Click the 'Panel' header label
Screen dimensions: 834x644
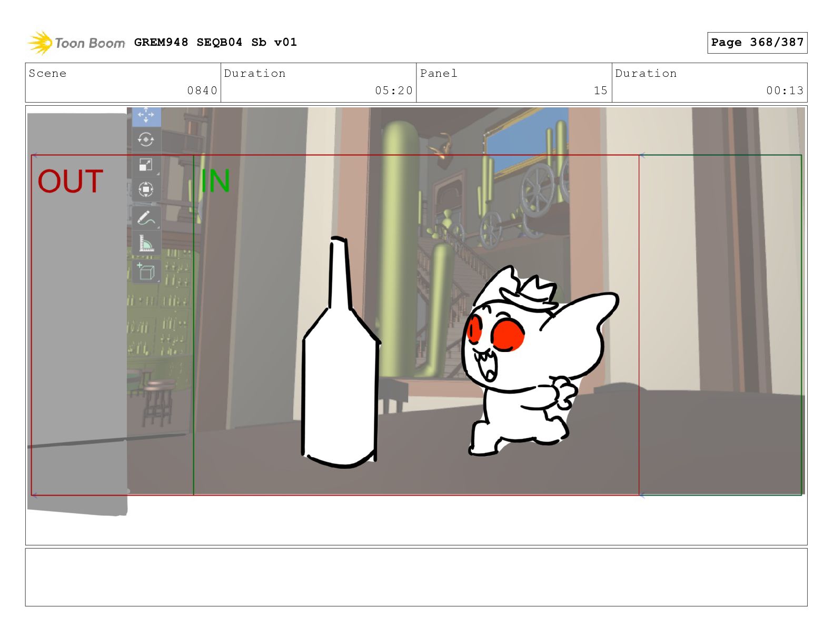tap(439, 73)
